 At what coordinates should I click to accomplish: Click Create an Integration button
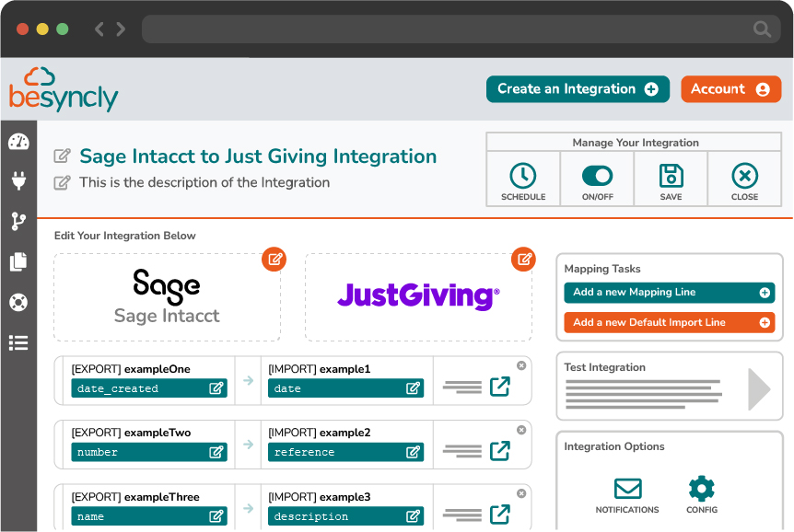click(578, 89)
